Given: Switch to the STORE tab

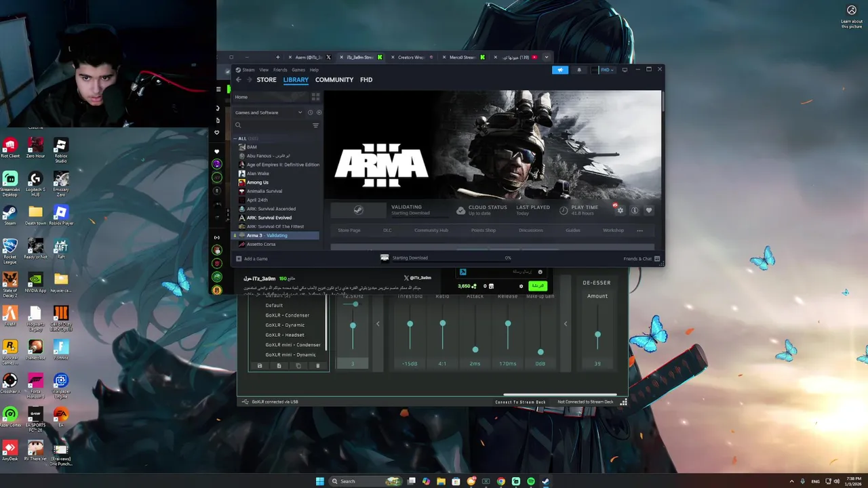Looking at the screenshot, I should (x=267, y=80).
